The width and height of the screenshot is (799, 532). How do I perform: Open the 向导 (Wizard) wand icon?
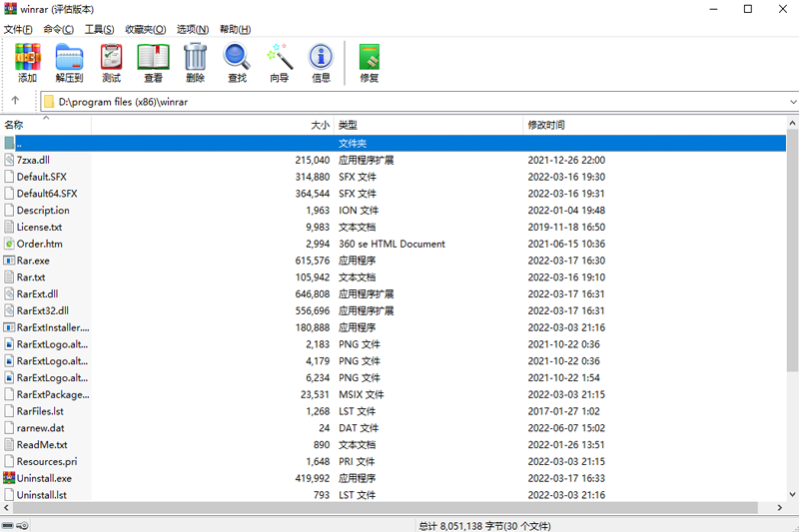[x=280, y=57]
